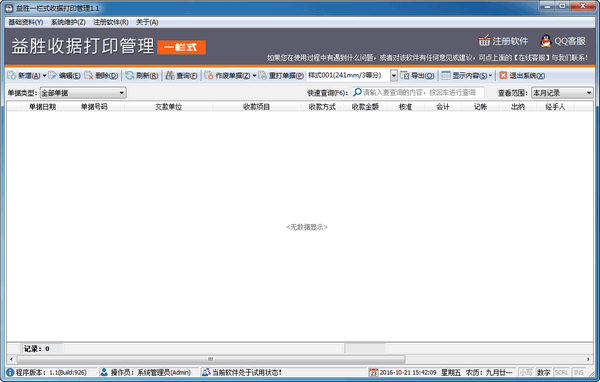Click the 星期五 status text

[451, 372]
